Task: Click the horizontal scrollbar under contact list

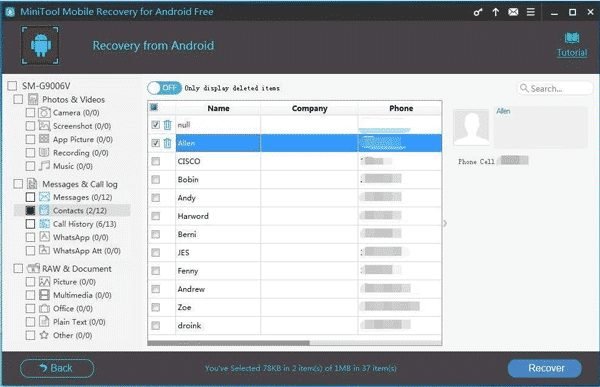Action: pos(228,343)
